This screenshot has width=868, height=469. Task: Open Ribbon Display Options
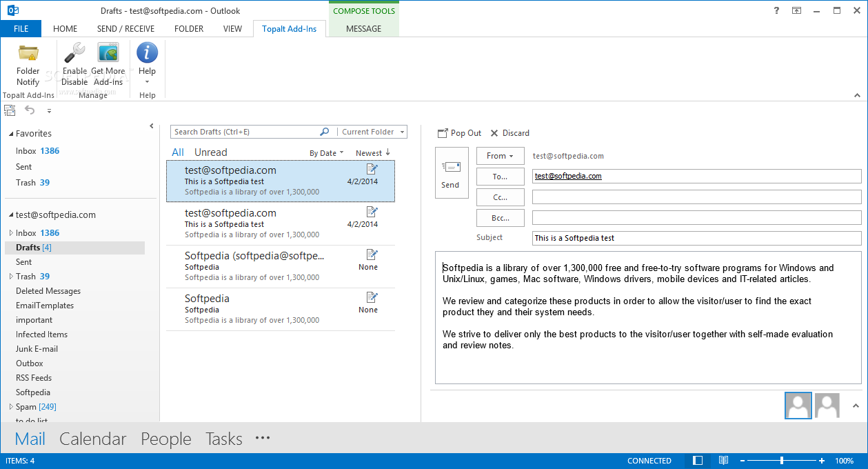point(796,10)
